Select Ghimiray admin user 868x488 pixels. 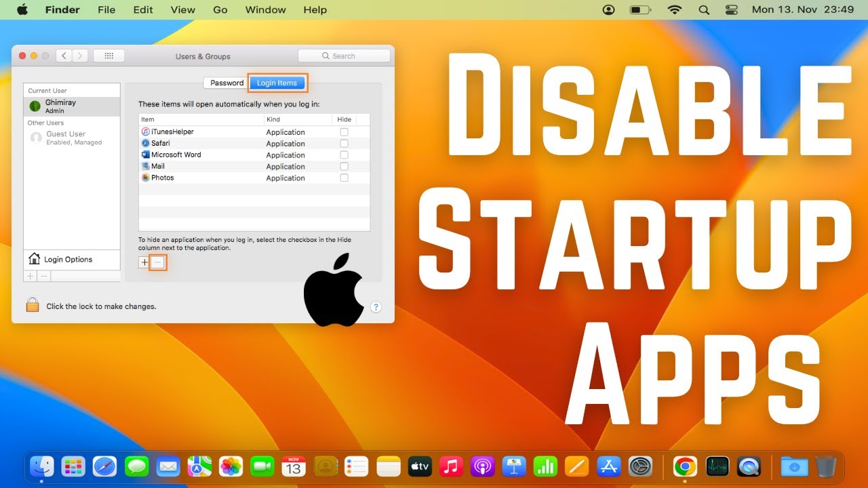(x=72, y=106)
